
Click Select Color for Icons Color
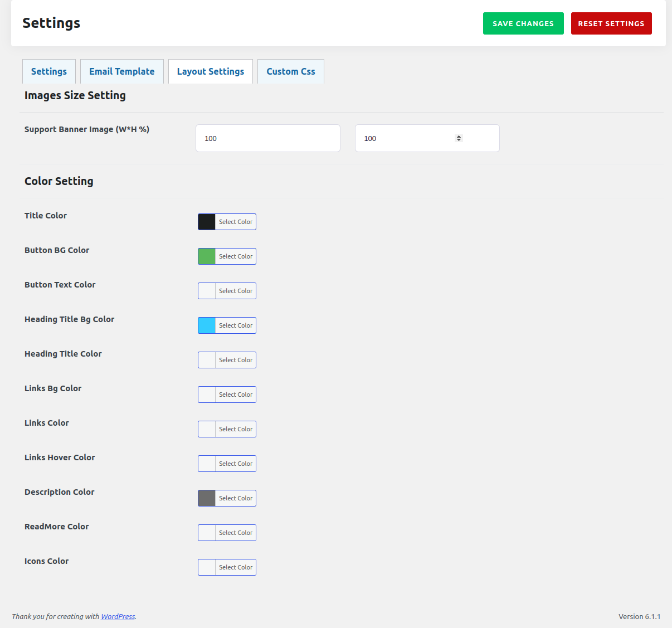pyautogui.click(x=236, y=567)
